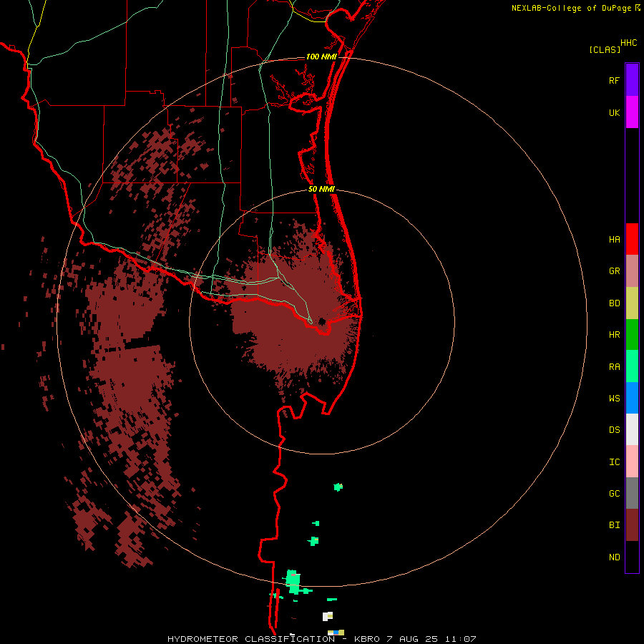Click the ND legend label
This screenshot has width=644, height=644.
click(615, 557)
